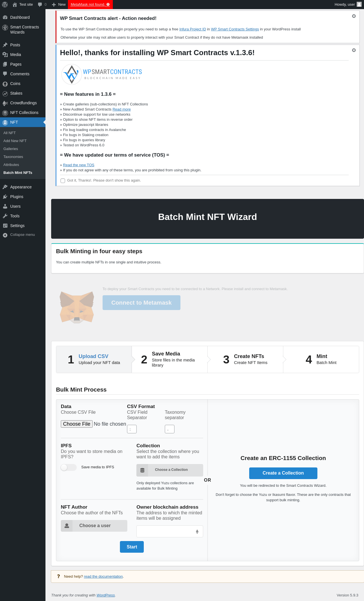Click the Media icon in sidebar
This screenshot has height=601, width=364.
5,55
